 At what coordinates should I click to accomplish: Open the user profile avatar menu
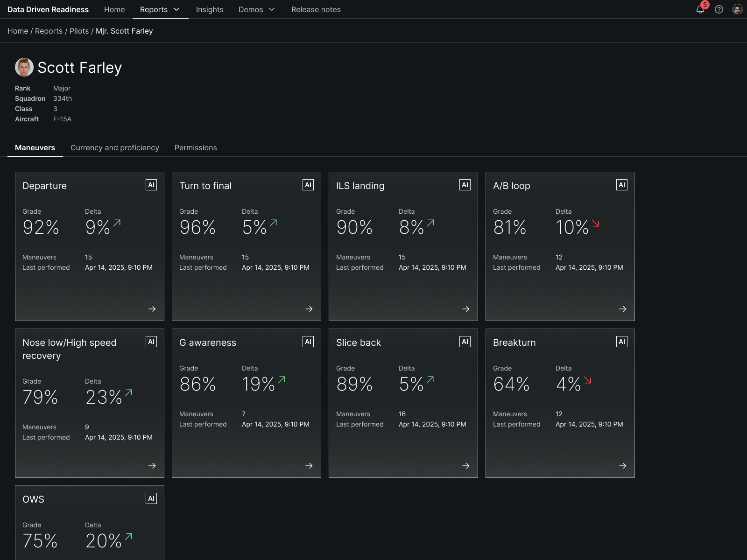point(737,9)
